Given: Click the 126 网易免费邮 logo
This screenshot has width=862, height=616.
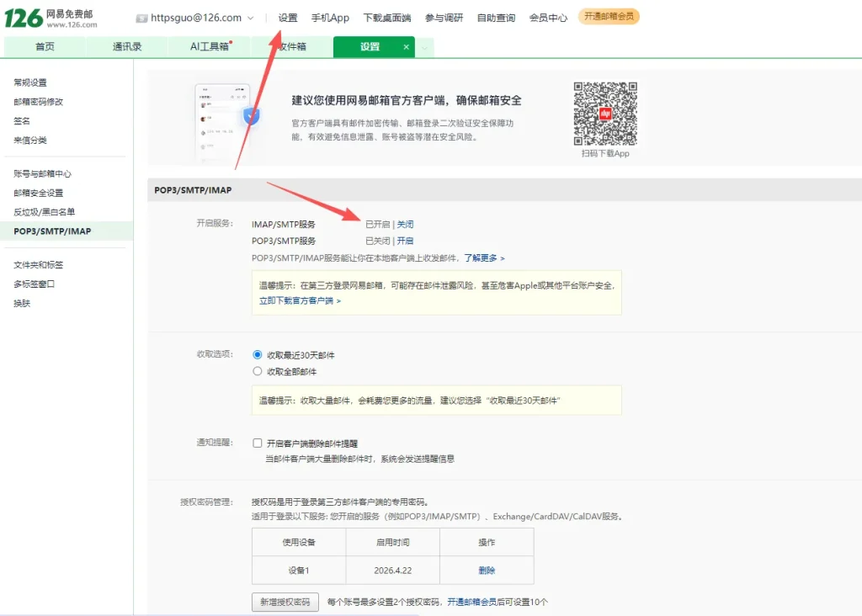Looking at the screenshot, I should point(49,17).
